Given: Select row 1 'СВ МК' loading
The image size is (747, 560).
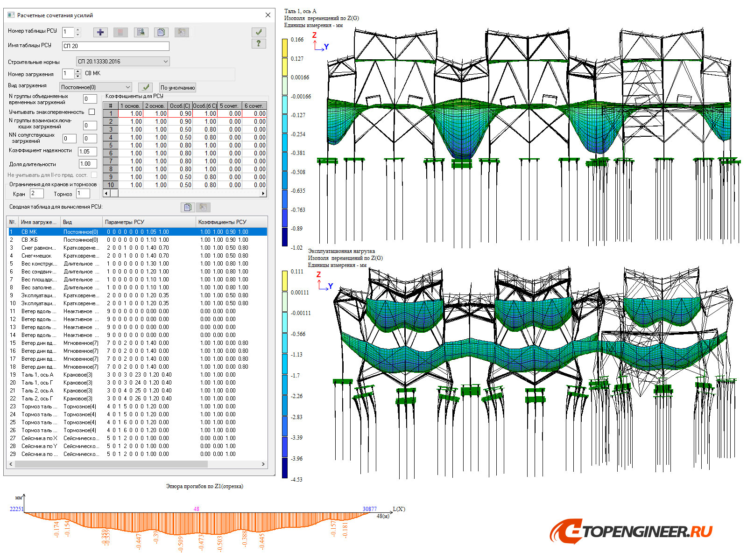Looking at the screenshot, I should coord(137,232).
